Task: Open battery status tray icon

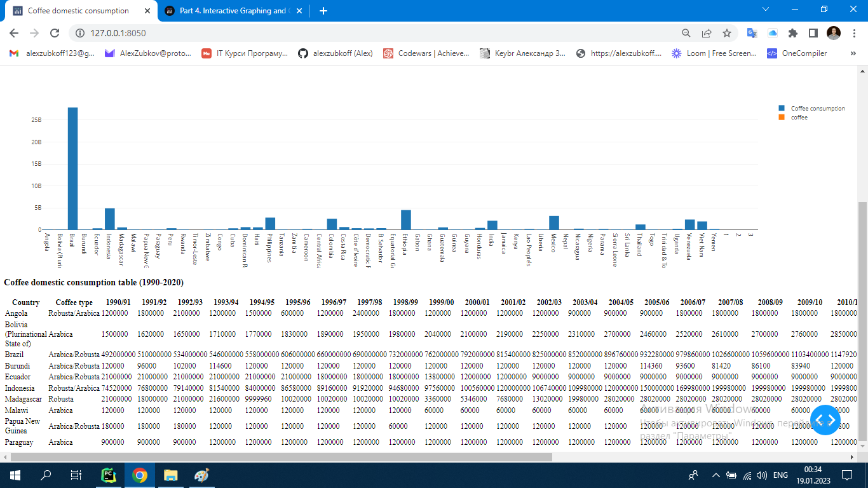Action: click(x=731, y=475)
